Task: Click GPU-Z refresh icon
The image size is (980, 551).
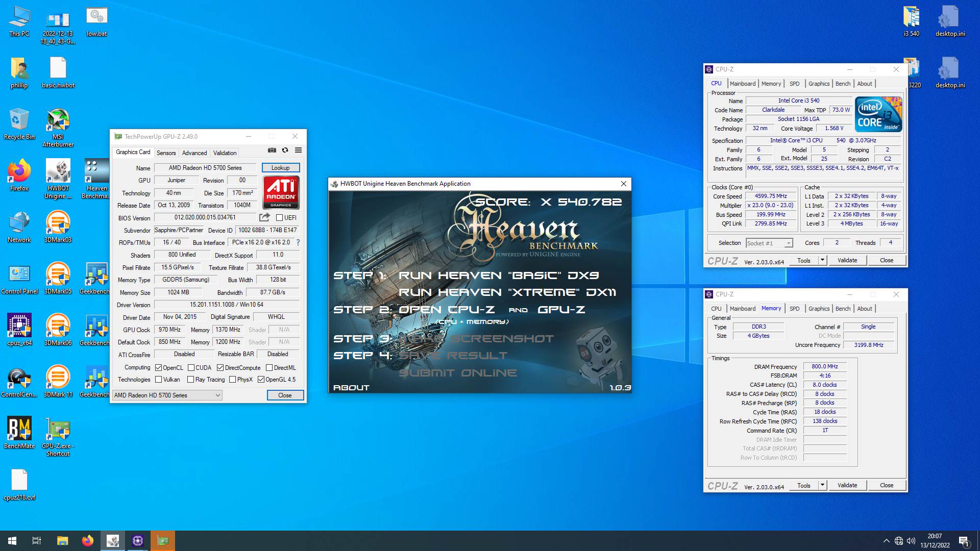Action: tap(285, 150)
